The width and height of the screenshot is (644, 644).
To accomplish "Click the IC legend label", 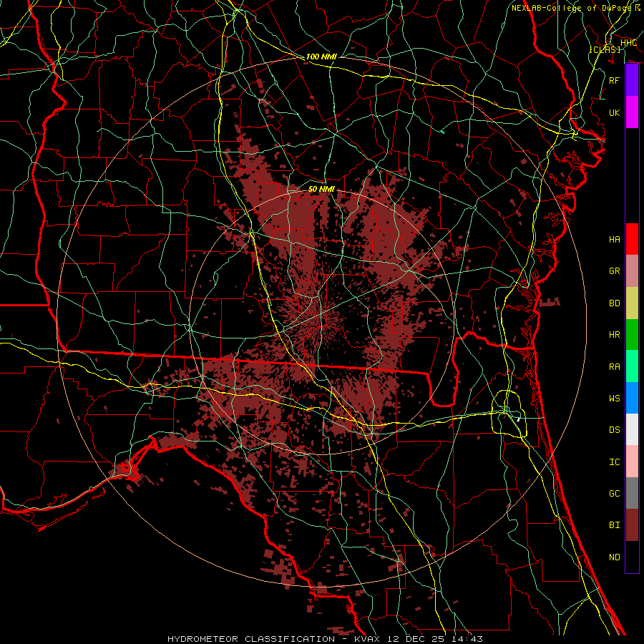I will 614,462.
